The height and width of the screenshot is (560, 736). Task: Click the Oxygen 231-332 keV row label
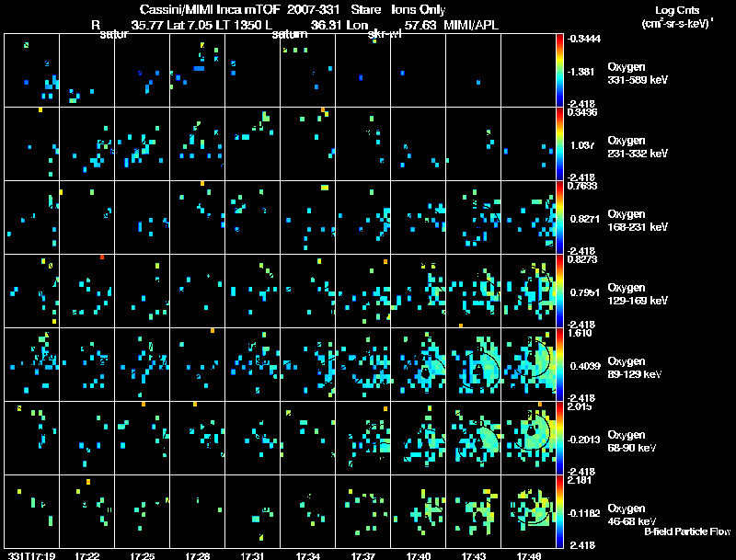tap(638, 147)
